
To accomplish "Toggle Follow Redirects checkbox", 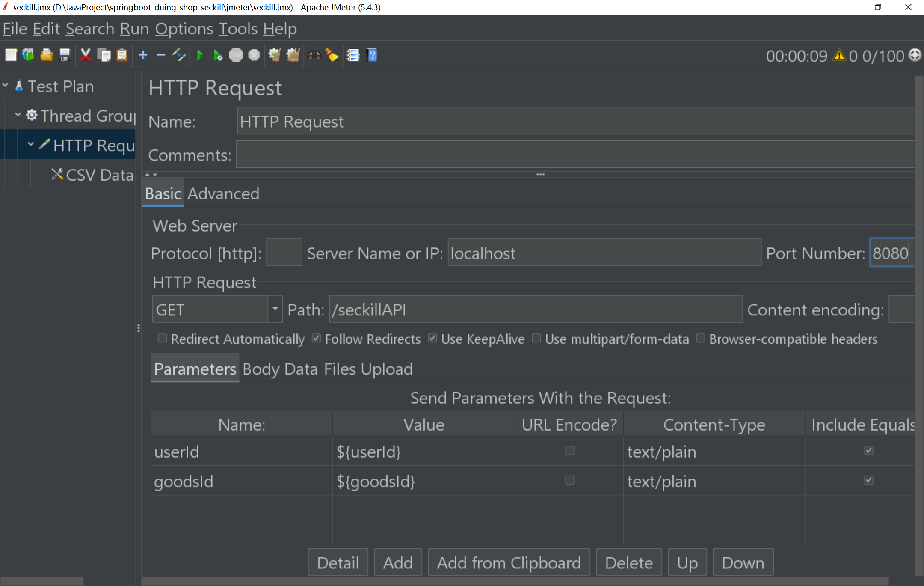I will coord(316,339).
